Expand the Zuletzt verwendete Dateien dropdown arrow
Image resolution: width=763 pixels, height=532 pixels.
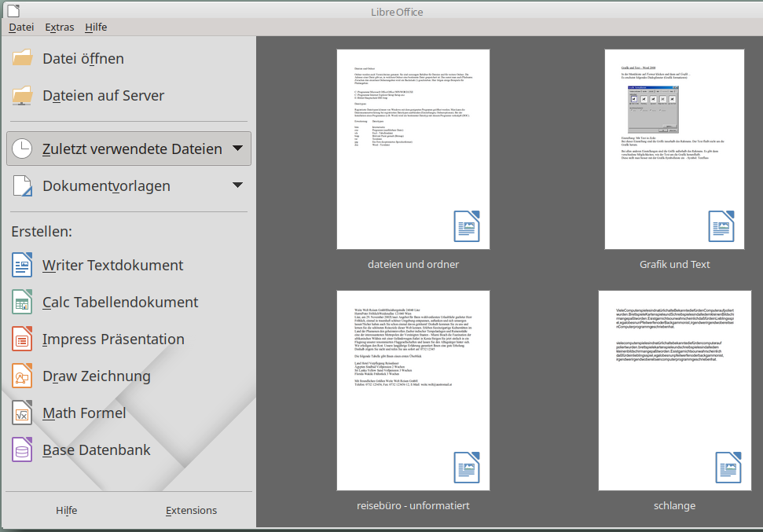237,148
